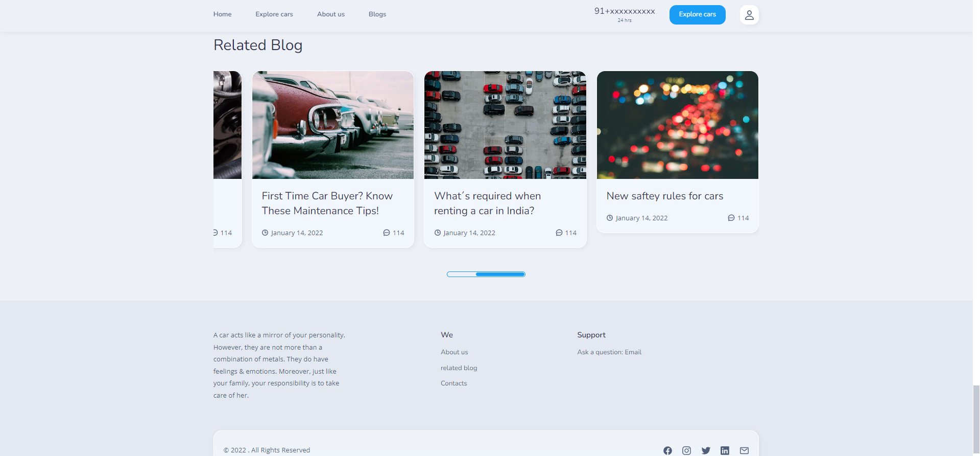This screenshot has width=980, height=456.
Task: Click the We footer heading
Action: pyautogui.click(x=447, y=335)
